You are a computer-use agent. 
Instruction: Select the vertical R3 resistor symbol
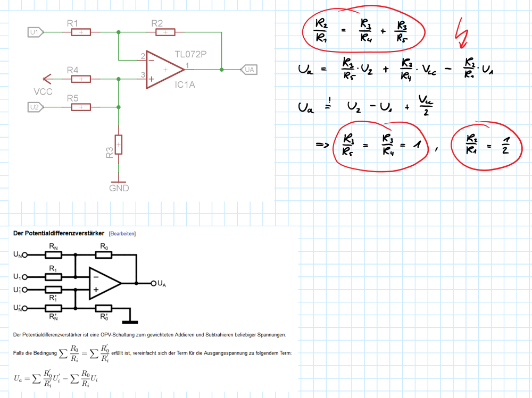pyautogui.click(x=119, y=145)
